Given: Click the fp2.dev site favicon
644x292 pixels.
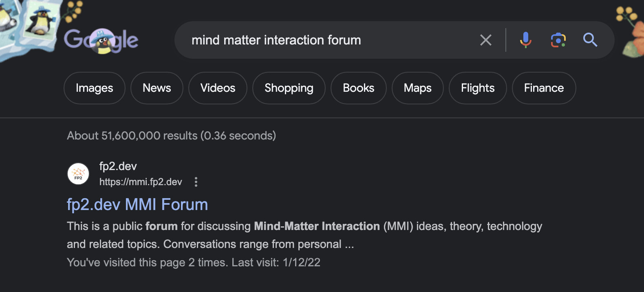Looking at the screenshot, I should pos(78,174).
